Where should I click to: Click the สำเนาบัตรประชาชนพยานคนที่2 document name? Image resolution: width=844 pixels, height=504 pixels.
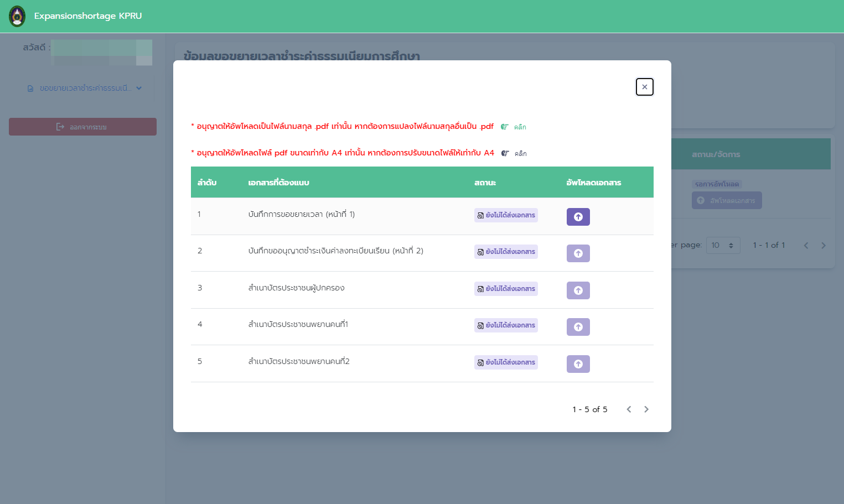(299, 361)
